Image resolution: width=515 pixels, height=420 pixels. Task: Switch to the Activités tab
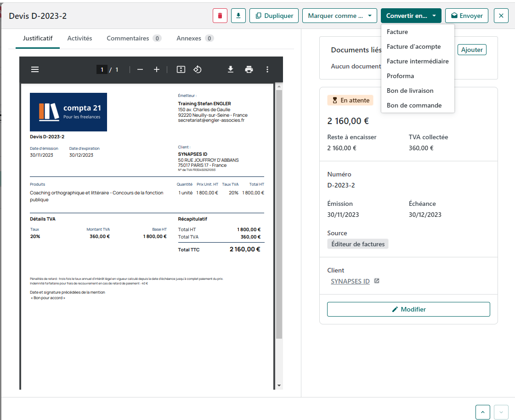pos(80,39)
